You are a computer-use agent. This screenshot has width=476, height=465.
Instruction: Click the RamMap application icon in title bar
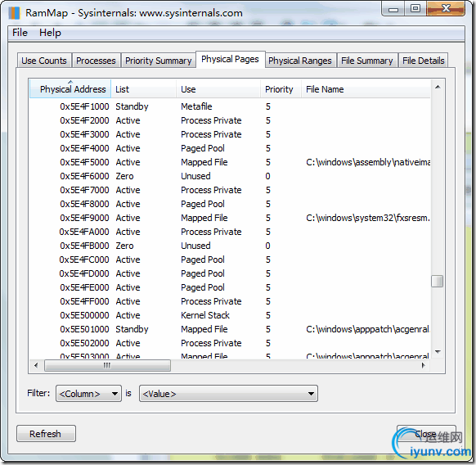click(x=14, y=13)
